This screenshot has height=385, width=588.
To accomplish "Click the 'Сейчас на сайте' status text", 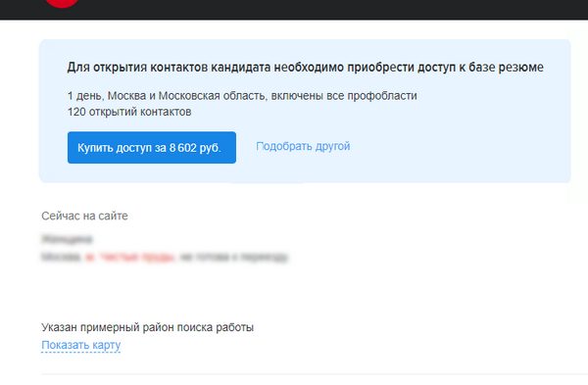I will 84,216.
